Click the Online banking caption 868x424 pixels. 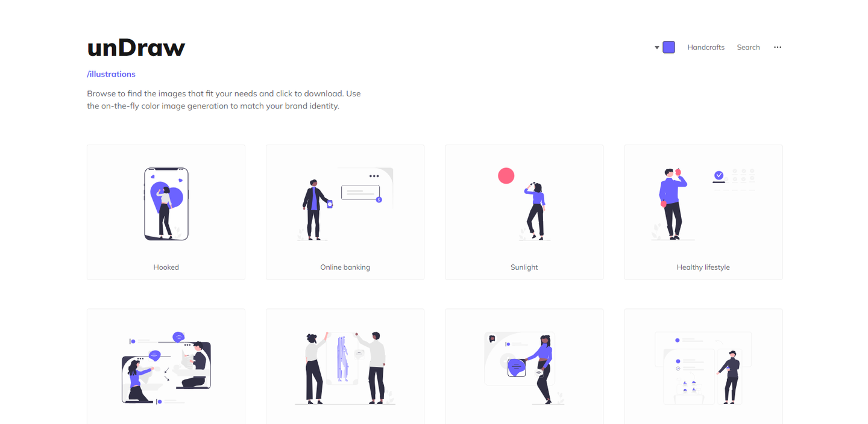pyautogui.click(x=345, y=267)
